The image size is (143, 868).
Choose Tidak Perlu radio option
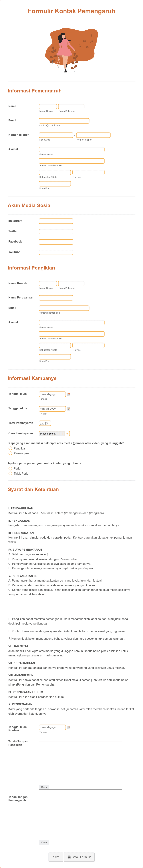pyautogui.click(x=10, y=474)
